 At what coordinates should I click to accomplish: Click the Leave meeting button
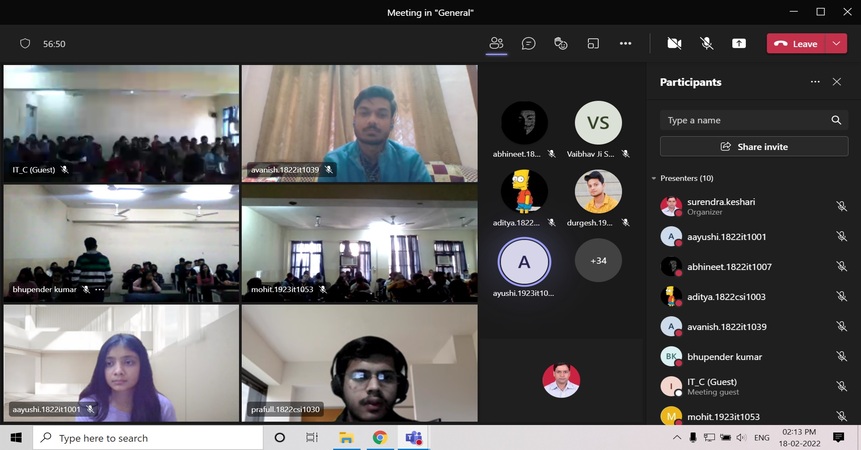click(796, 44)
